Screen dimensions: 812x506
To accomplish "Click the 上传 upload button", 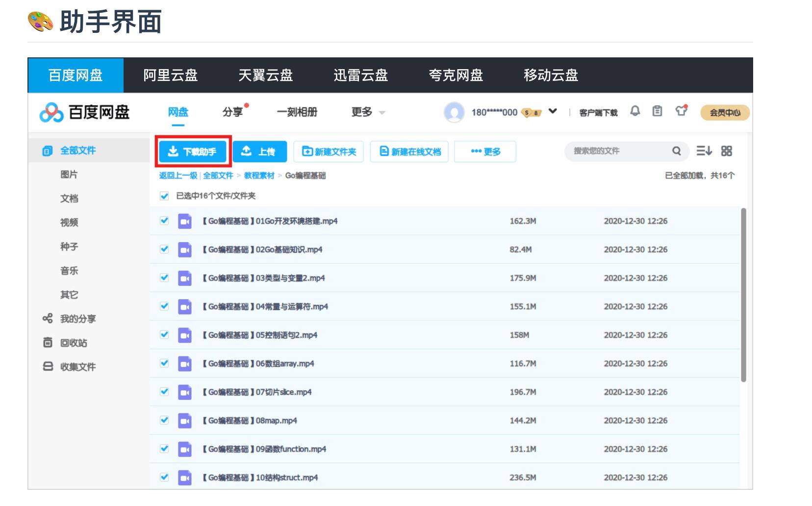I will pyautogui.click(x=259, y=152).
